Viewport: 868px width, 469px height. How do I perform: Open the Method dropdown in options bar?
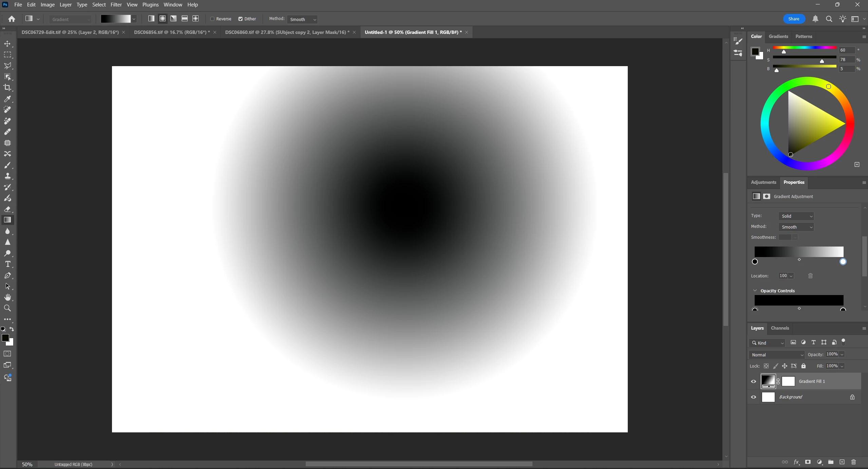click(302, 19)
